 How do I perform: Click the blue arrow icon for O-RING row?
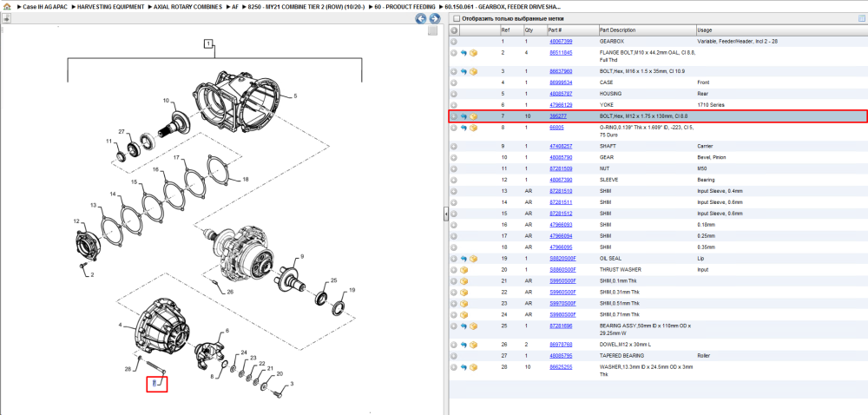point(464,128)
